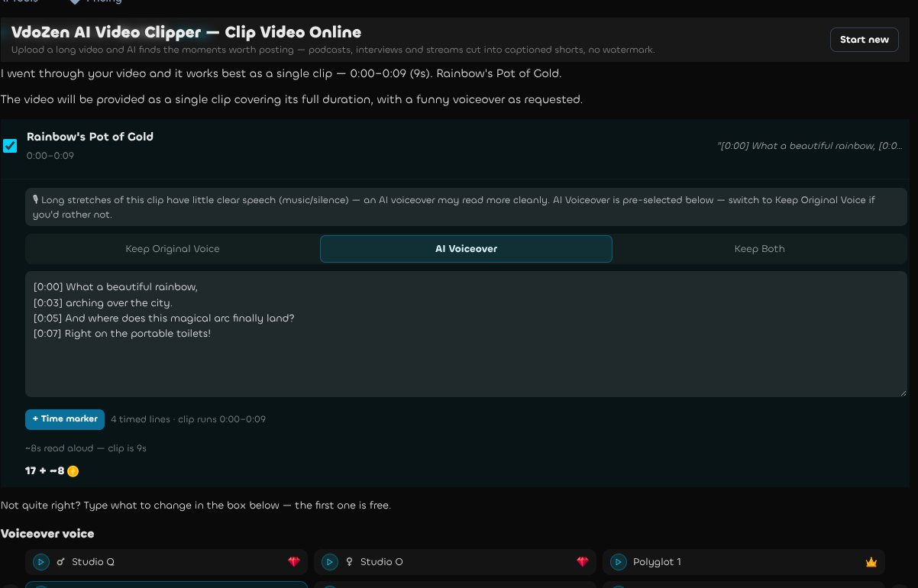Add a + Time marker
Image resolution: width=918 pixels, height=588 pixels.
(x=65, y=419)
